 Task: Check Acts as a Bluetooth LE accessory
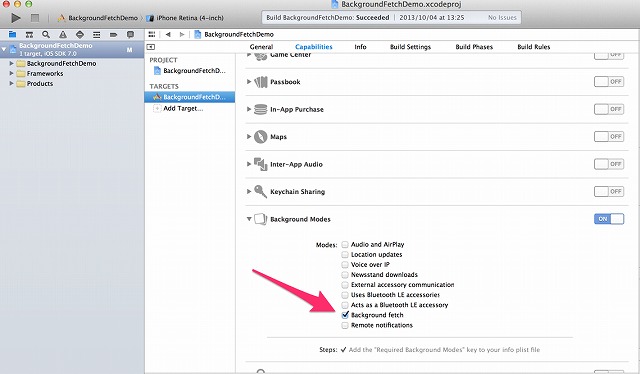345,305
